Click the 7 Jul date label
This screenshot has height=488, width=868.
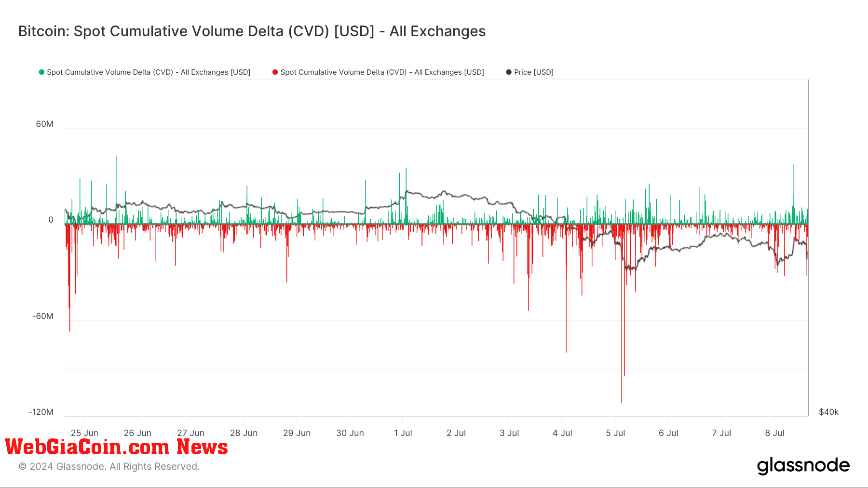[x=721, y=433]
